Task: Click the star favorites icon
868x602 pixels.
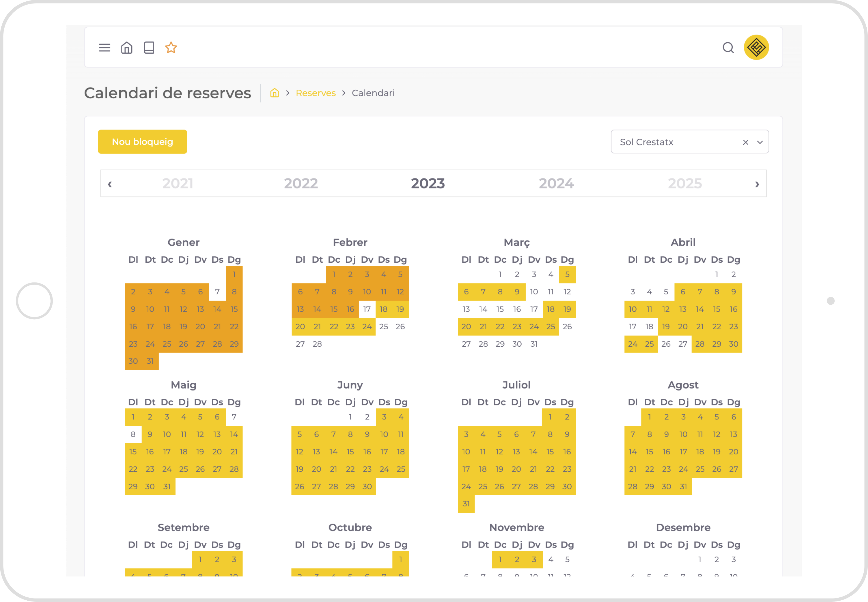Action: 171,48
